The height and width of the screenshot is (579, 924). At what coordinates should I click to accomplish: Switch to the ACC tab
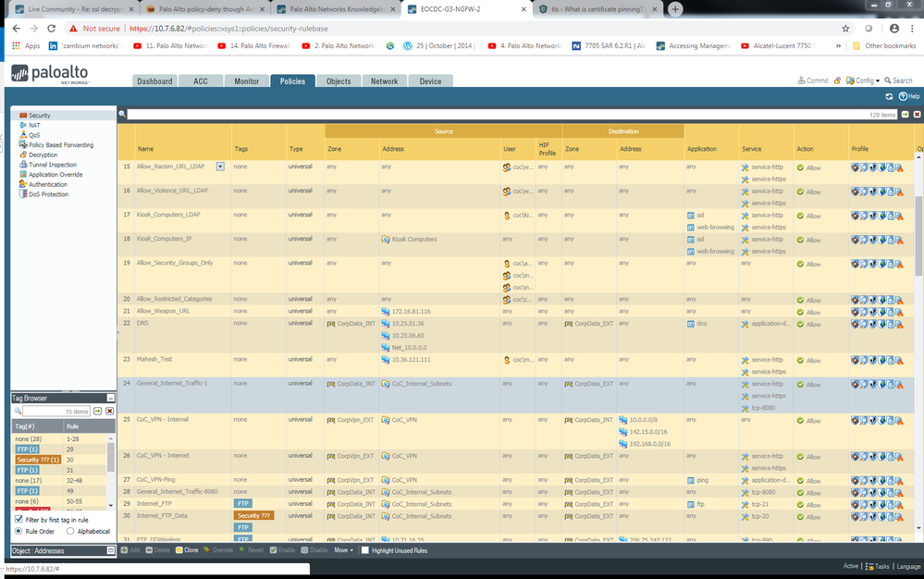click(201, 81)
